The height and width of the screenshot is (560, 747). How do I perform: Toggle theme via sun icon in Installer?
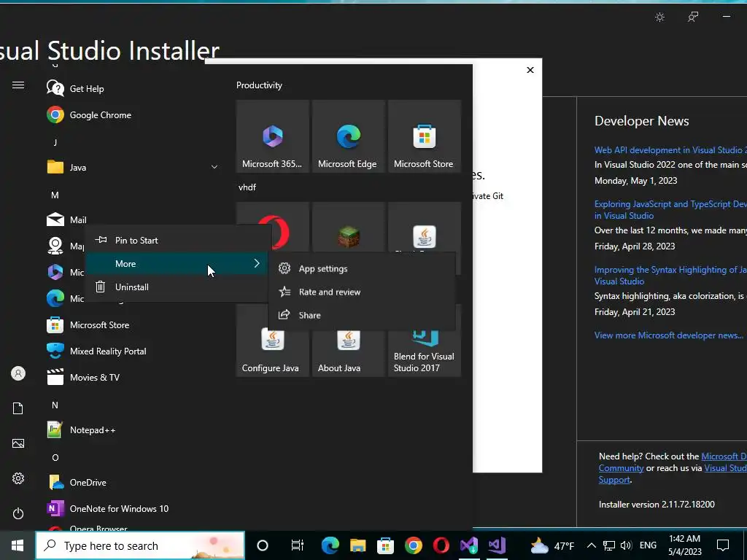click(x=659, y=17)
